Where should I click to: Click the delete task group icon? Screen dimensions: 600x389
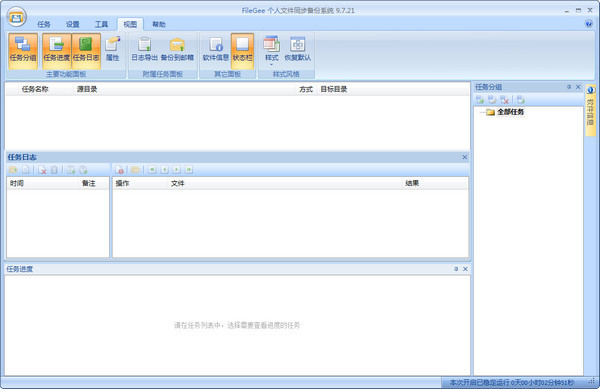(504, 100)
